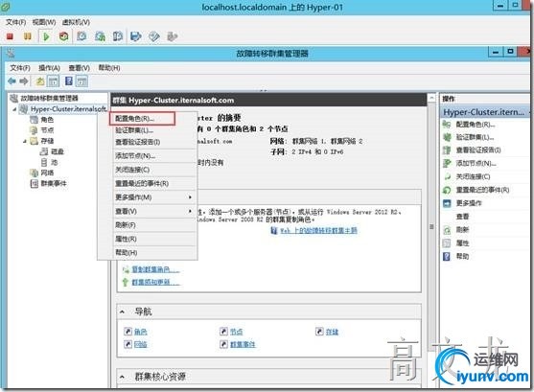Click the center pane vertical scrollbar
Screen dimensions: 534x392
(431, 226)
